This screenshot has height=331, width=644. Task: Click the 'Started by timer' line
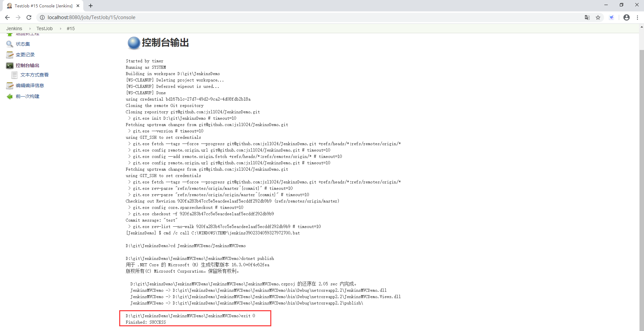point(144,61)
